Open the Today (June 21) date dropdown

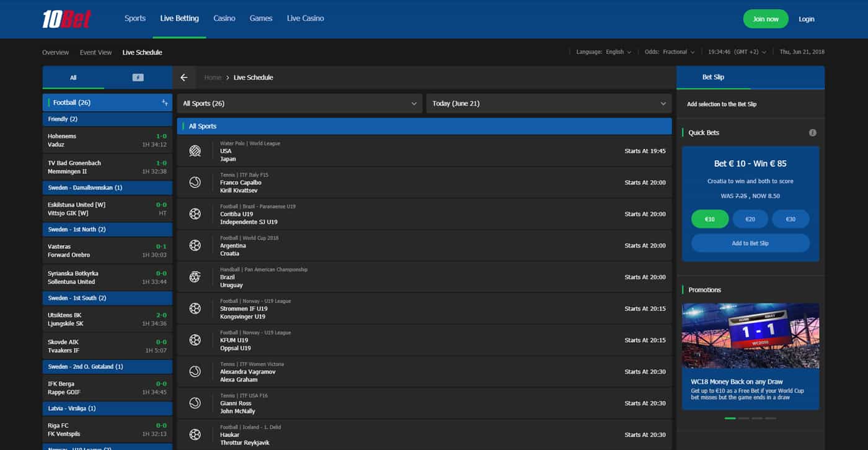pyautogui.click(x=549, y=104)
